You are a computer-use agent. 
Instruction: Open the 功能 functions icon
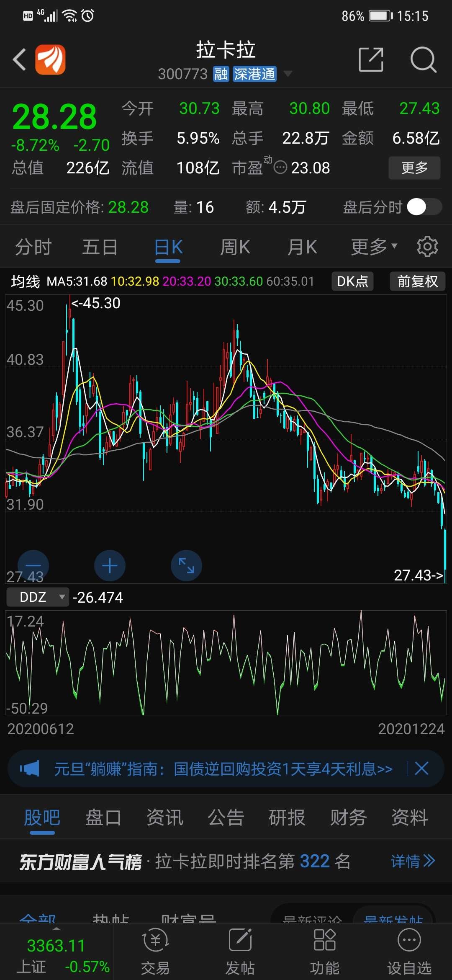click(x=324, y=952)
